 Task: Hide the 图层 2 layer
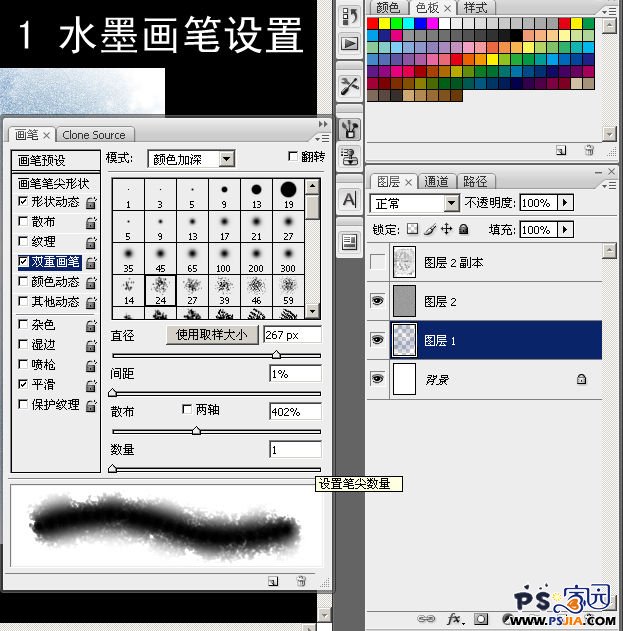click(x=377, y=302)
